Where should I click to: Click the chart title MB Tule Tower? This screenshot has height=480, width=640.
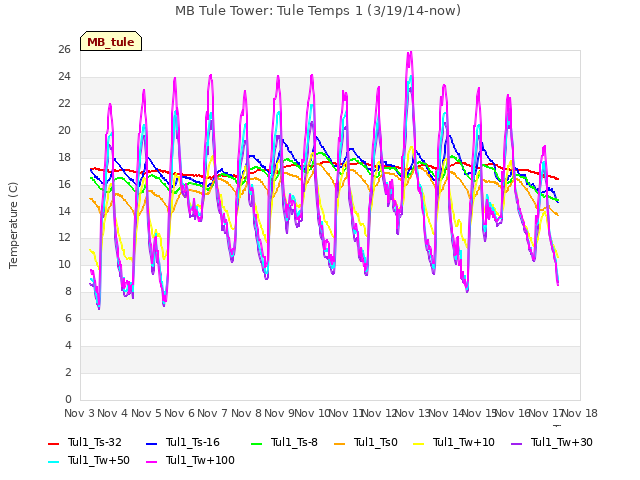coord(318,11)
